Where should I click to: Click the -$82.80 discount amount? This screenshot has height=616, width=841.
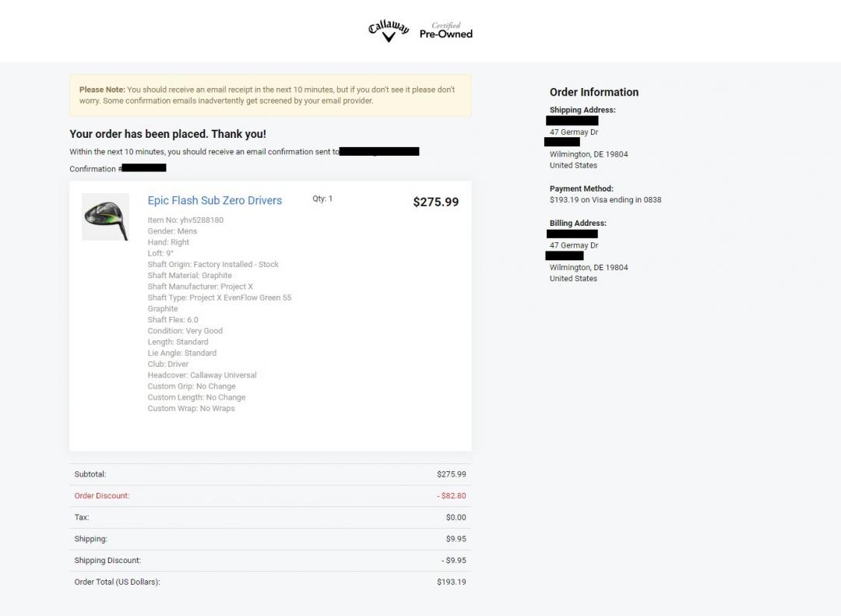click(x=451, y=496)
